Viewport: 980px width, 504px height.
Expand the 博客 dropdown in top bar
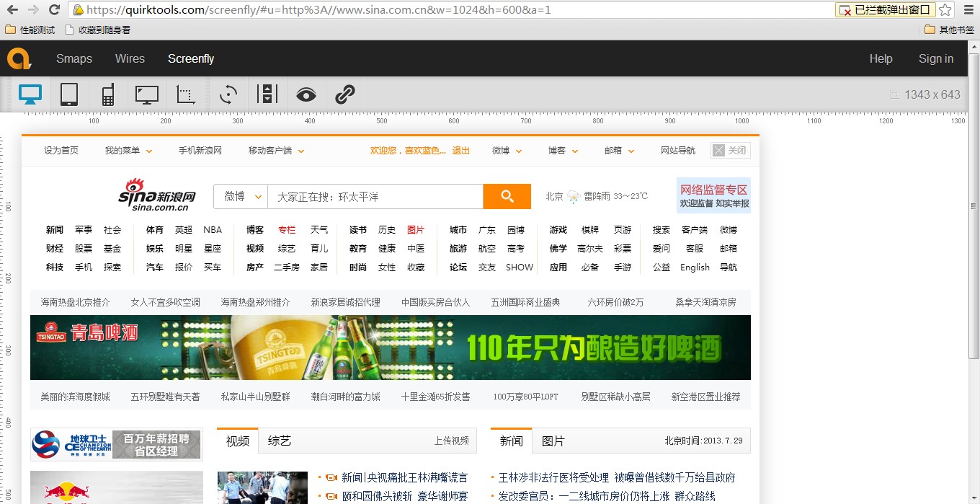tap(562, 151)
